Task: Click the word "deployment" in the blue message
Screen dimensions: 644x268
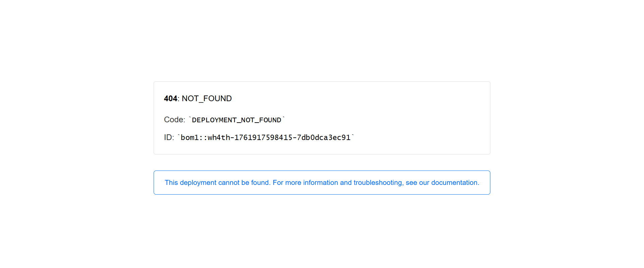Action: (198, 183)
